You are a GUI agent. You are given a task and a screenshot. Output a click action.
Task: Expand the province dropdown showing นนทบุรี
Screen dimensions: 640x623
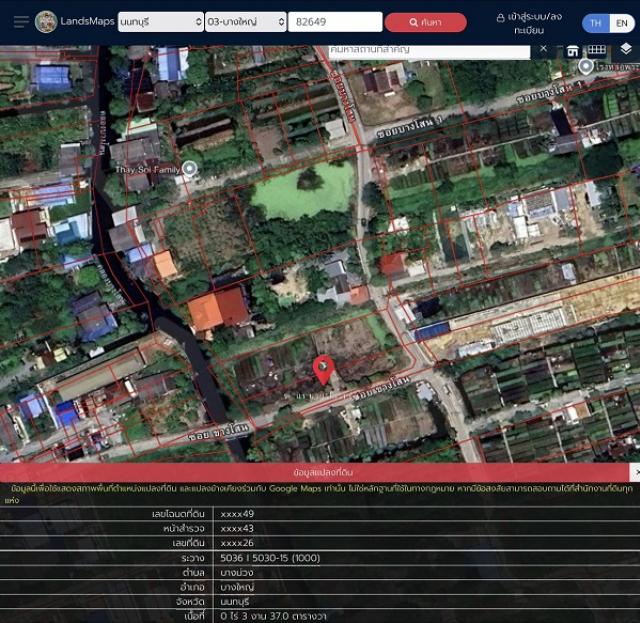pyautogui.click(x=160, y=22)
